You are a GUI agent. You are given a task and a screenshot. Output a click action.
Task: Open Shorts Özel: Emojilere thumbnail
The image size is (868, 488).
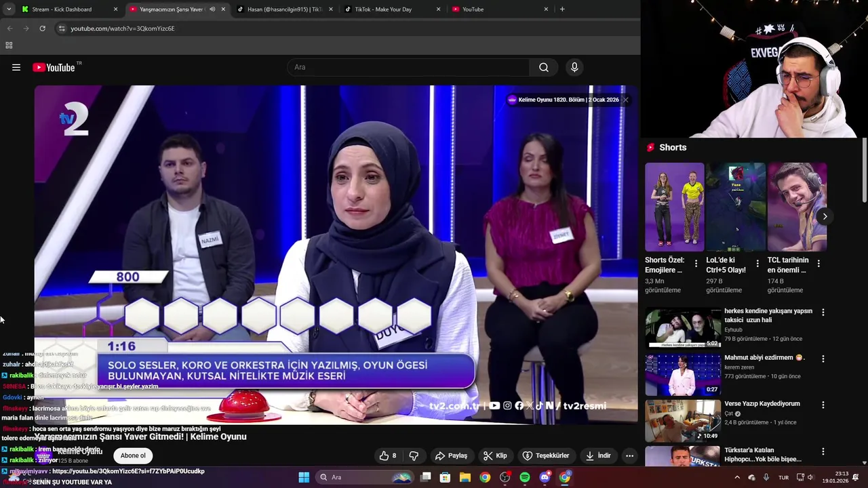click(x=675, y=207)
